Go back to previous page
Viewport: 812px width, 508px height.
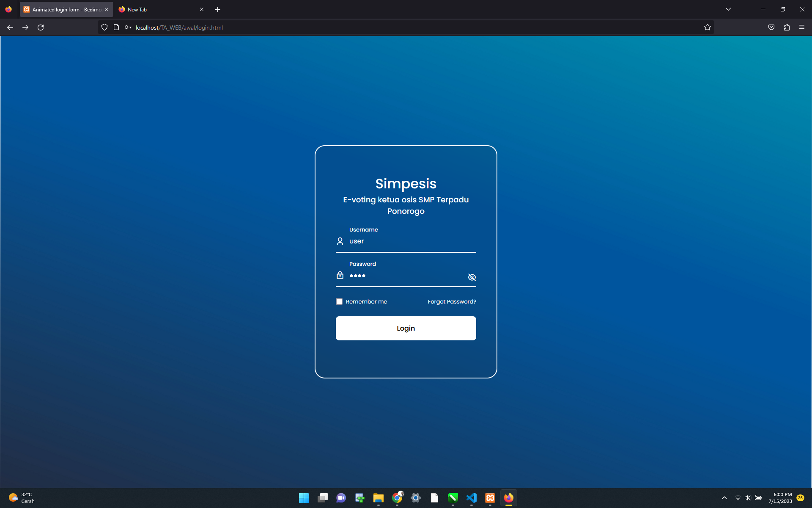[10, 28]
